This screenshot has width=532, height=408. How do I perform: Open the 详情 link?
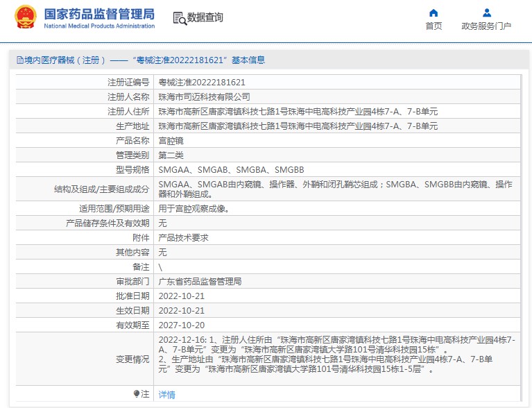click(166, 395)
